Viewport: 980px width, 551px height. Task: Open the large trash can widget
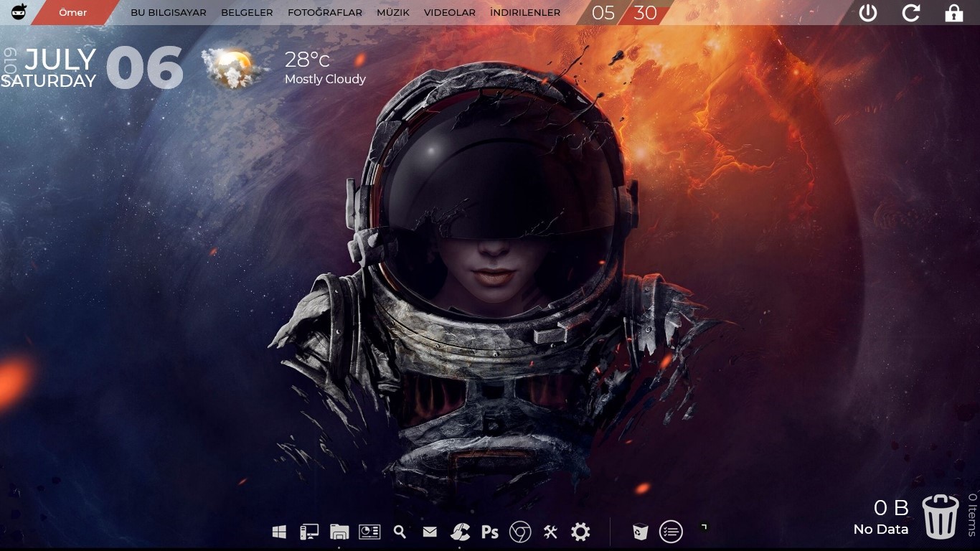[x=941, y=517]
